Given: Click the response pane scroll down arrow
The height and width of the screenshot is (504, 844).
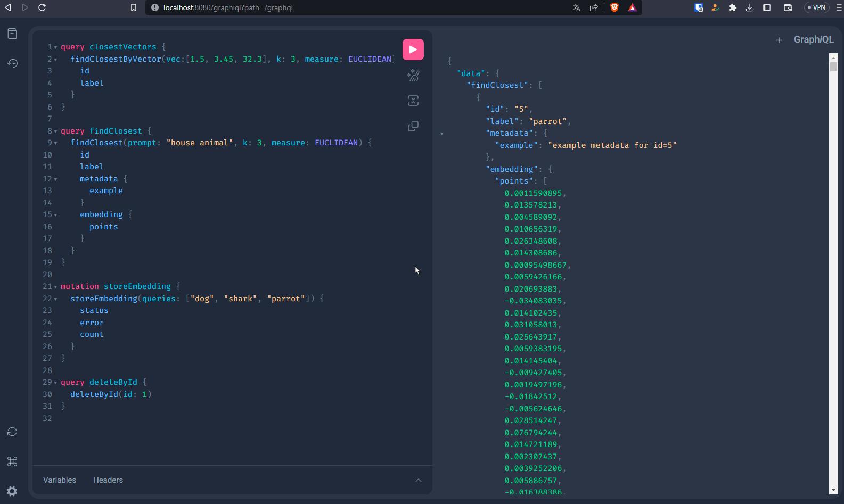Looking at the screenshot, I should [x=833, y=490].
